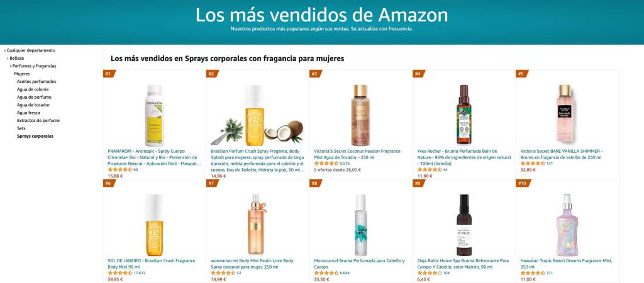The image size is (644, 283).
Task: Click the Brazilian Parfum Crush coconut product image
Action: point(257,116)
